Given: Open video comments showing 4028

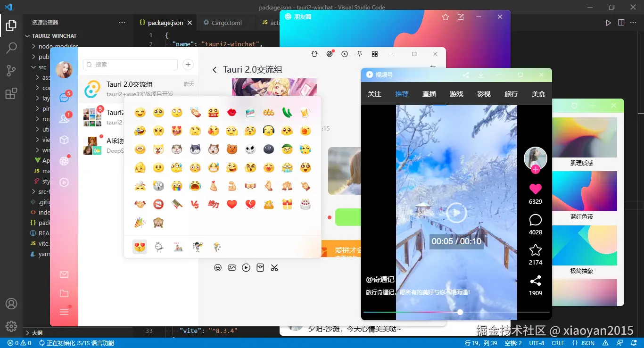Looking at the screenshot, I should 536,220.
